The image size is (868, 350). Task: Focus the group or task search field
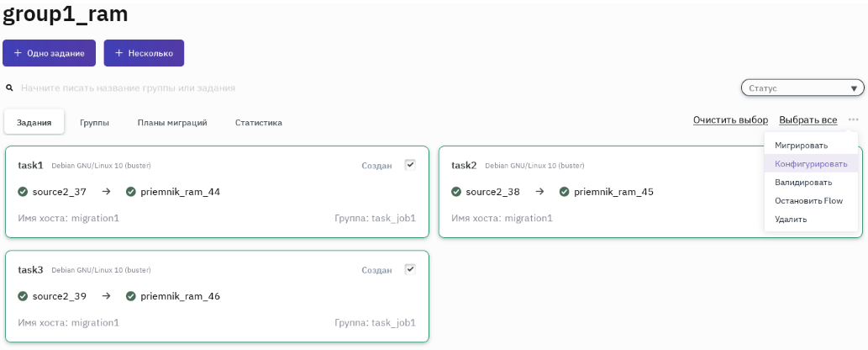(252, 87)
